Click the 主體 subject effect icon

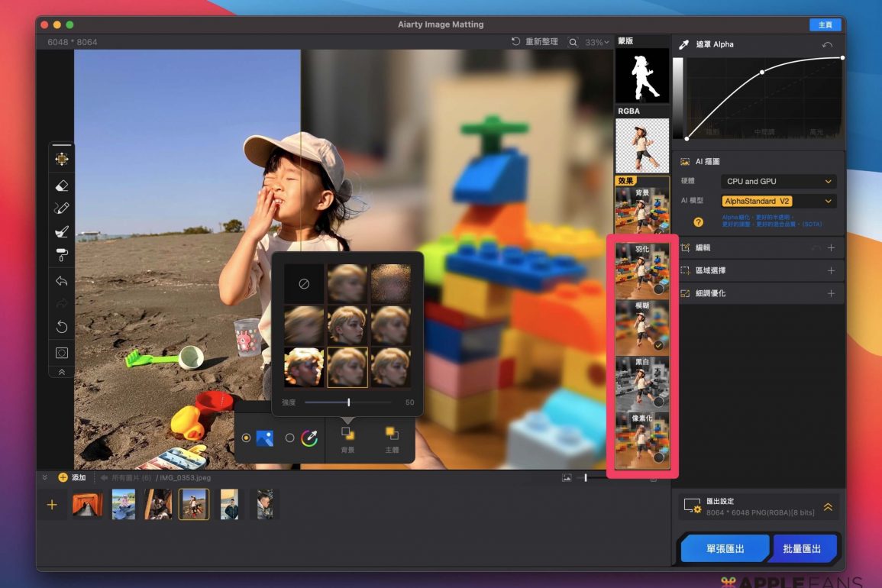click(x=392, y=434)
